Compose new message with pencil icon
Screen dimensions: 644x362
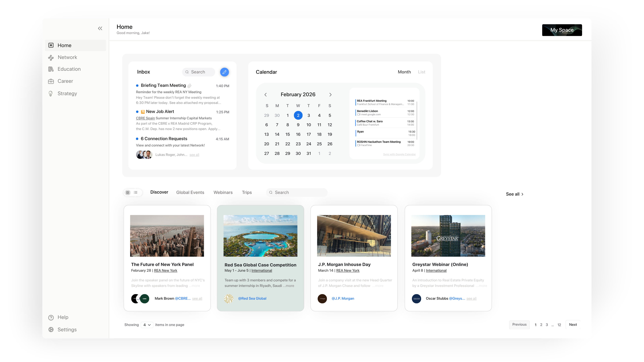point(224,72)
